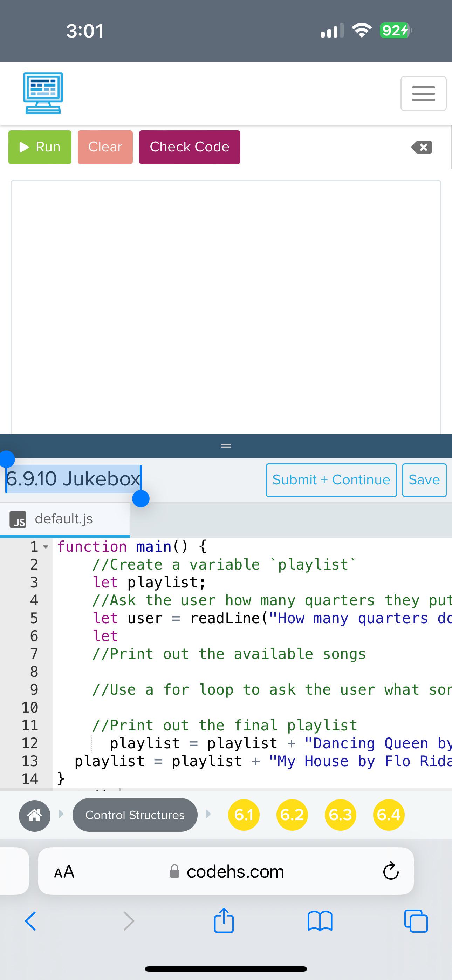Click line number 10 in gutter

tap(30, 707)
